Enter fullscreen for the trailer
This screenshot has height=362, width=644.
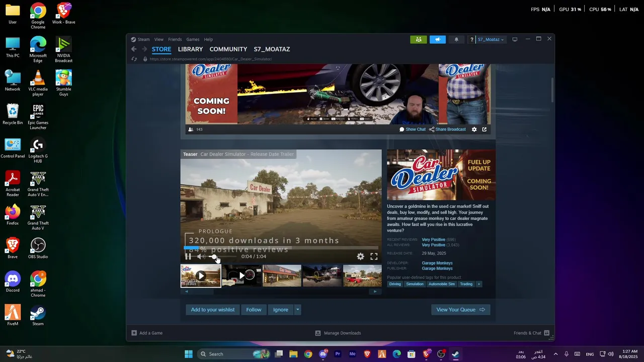[x=374, y=256]
